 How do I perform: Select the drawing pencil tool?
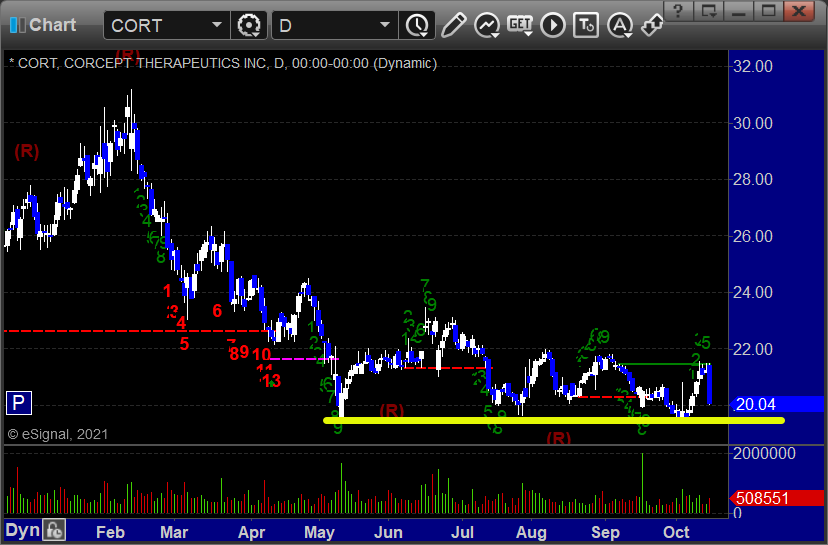(x=454, y=25)
